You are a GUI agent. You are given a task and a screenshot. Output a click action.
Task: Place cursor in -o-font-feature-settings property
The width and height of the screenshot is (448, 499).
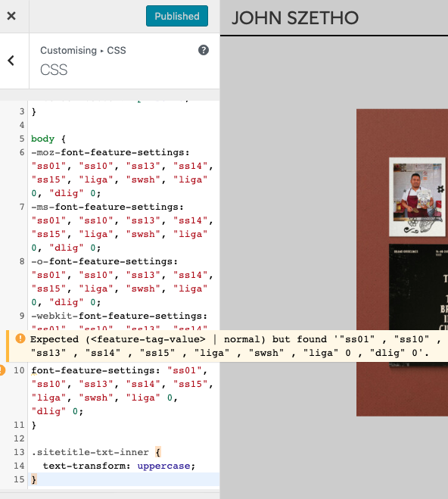[x=104, y=261]
